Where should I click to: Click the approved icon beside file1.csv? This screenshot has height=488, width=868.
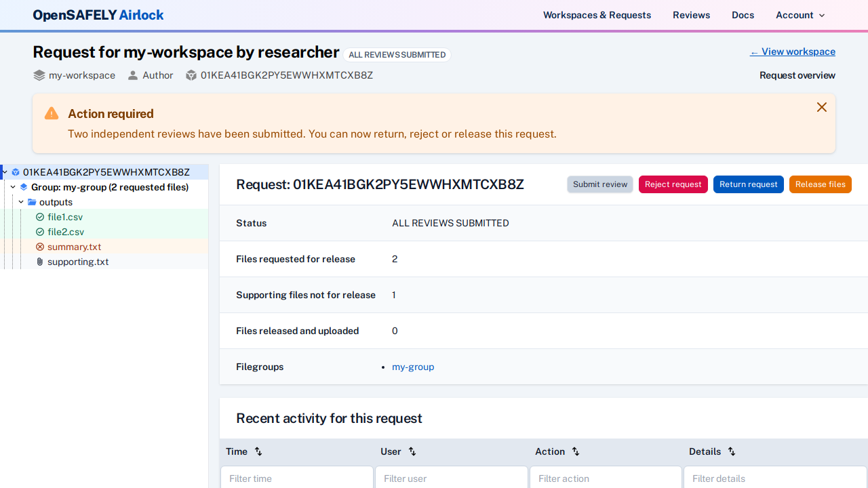point(40,217)
